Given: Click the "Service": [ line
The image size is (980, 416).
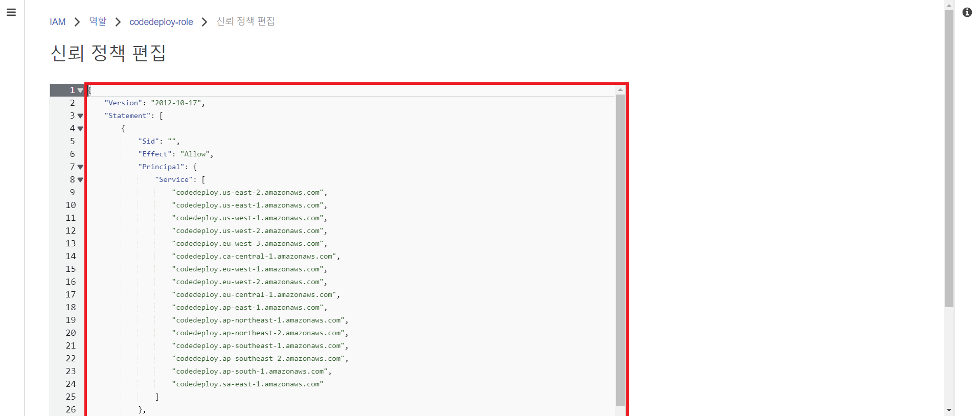Looking at the screenshot, I should [180, 180].
